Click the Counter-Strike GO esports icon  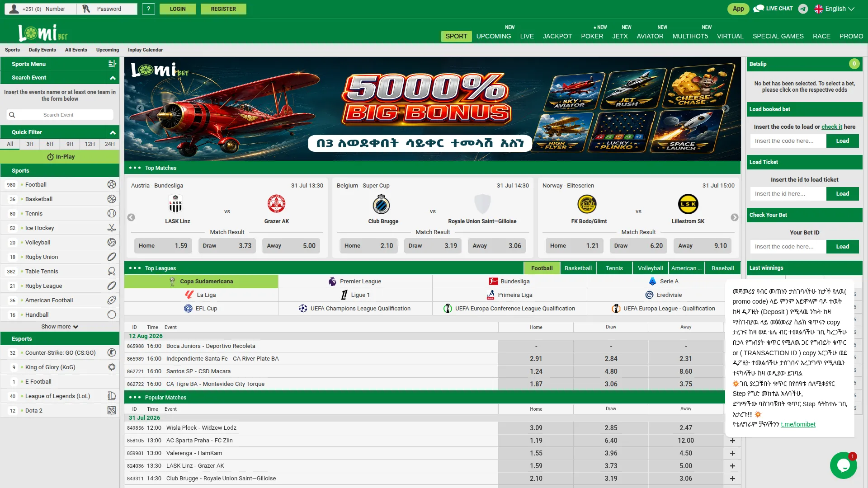click(x=112, y=352)
